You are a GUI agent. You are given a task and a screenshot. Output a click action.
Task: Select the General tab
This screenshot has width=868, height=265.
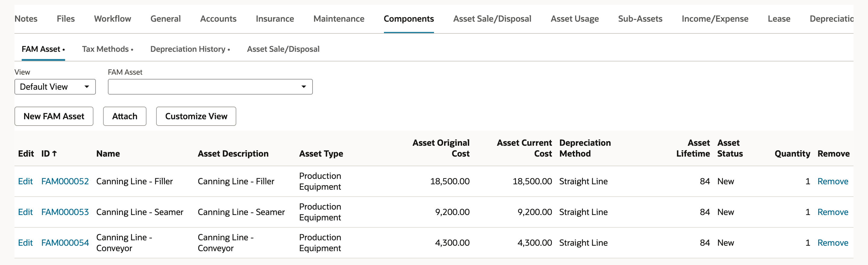165,19
